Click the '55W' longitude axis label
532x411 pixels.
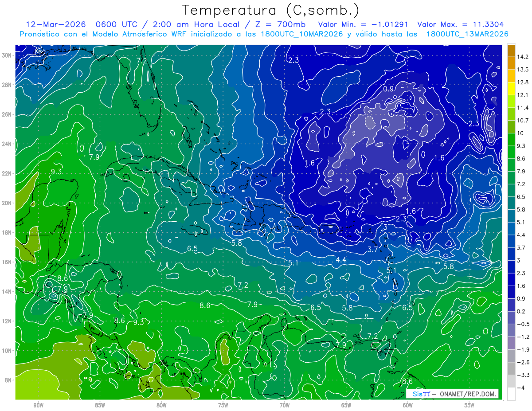pos(469,405)
